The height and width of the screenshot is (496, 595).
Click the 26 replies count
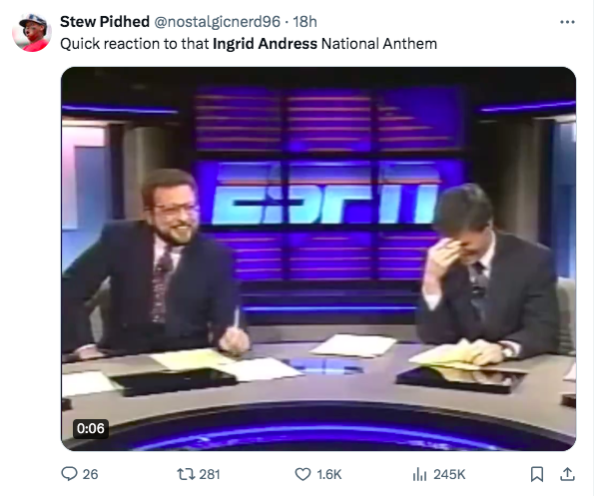[90, 474]
